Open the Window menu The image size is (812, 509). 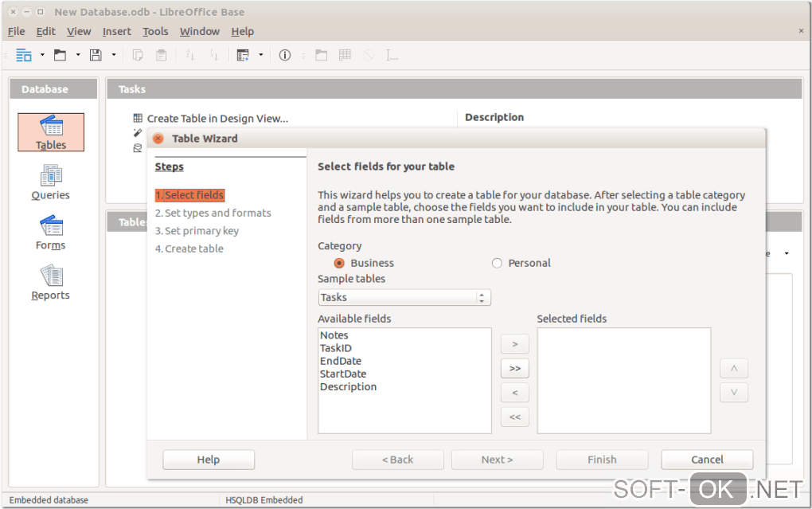[x=199, y=32]
